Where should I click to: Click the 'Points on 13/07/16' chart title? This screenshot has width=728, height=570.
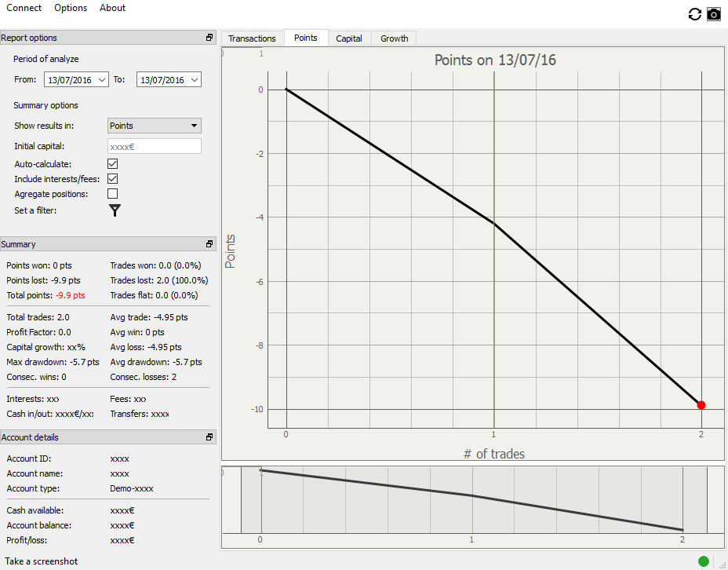(495, 60)
